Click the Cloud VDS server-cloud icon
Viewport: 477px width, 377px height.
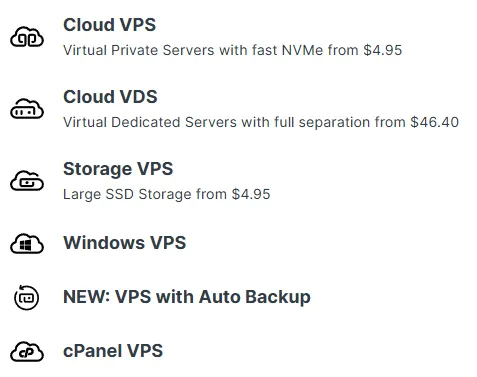(27, 109)
